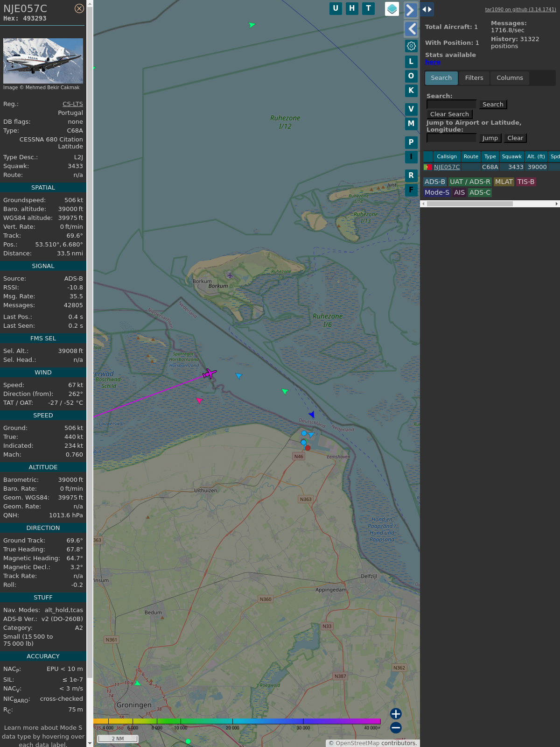
Task: Switch to the Columns tab
Action: [x=510, y=78]
